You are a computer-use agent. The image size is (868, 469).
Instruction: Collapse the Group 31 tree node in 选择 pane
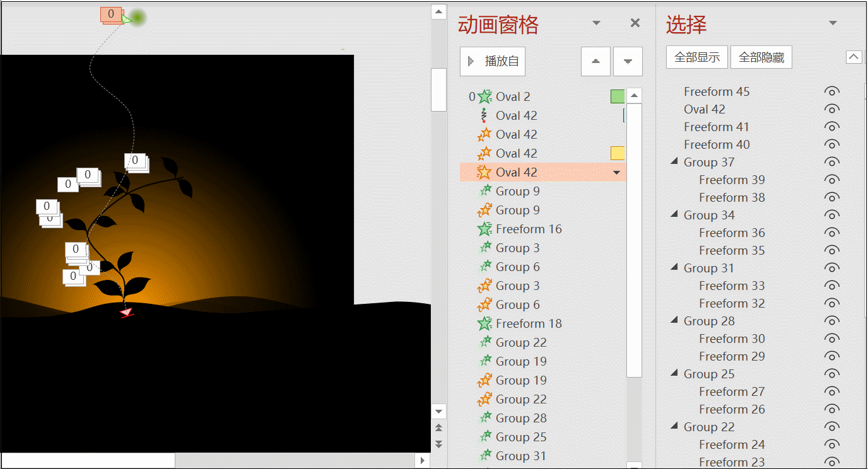pyautogui.click(x=674, y=268)
